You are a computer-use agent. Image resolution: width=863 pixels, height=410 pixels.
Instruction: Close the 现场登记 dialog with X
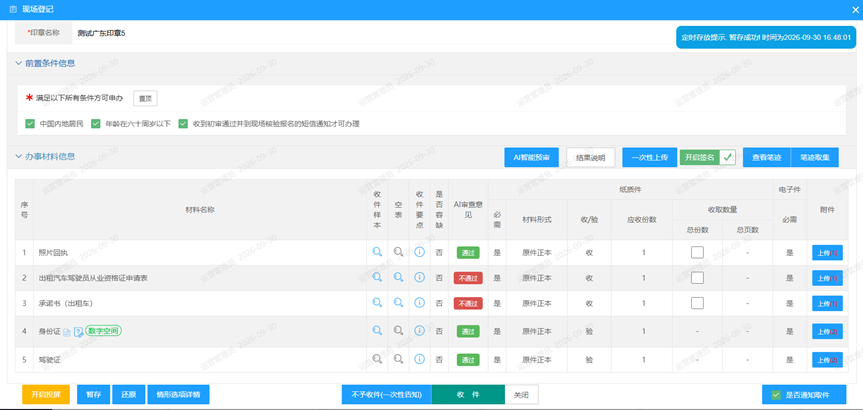pos(854,9)
